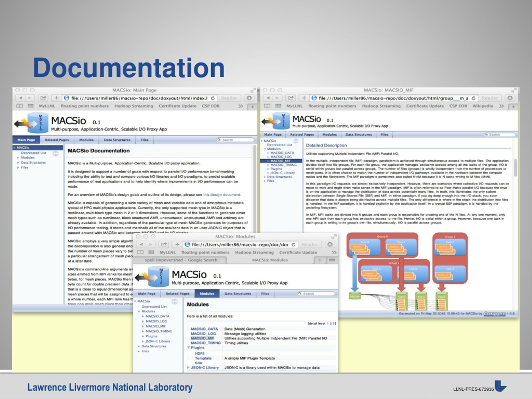Open Hadoop Streaming bookmark in Main Page window
Image resolution: width=532 pixels, height=399 pixels.
[134, 106]
